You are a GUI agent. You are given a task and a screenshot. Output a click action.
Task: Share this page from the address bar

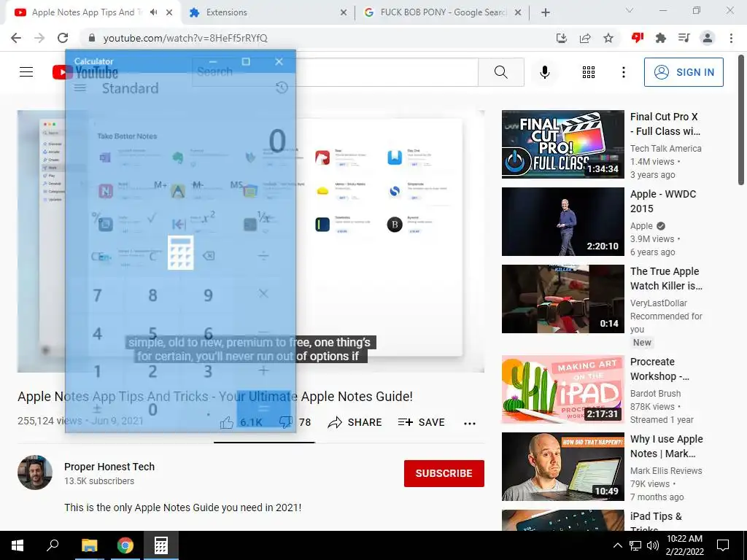coord(585,38)
